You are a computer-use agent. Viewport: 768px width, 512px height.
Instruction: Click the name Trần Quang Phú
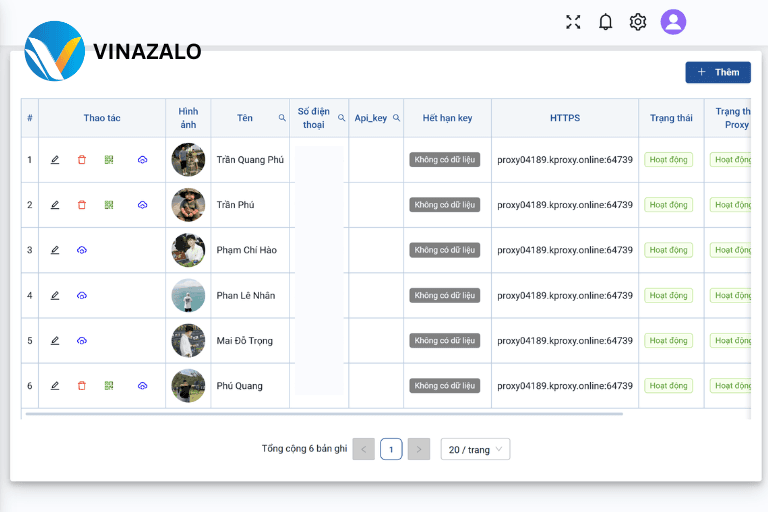coord(250,160)
